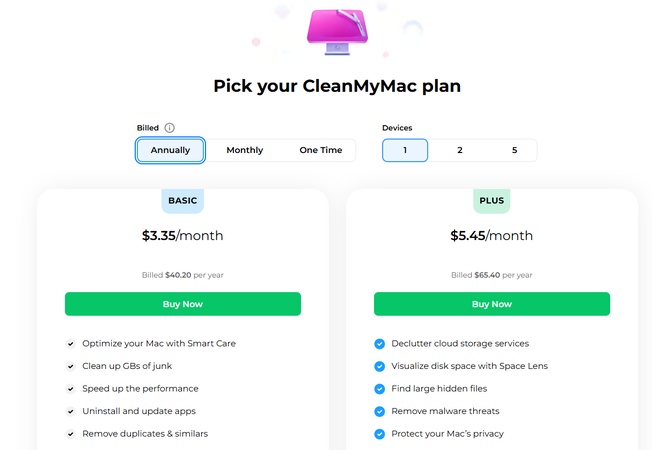Screen dimensions: 652x450
Task: Select Annually billing option
Action: click(x=171, y=150)
